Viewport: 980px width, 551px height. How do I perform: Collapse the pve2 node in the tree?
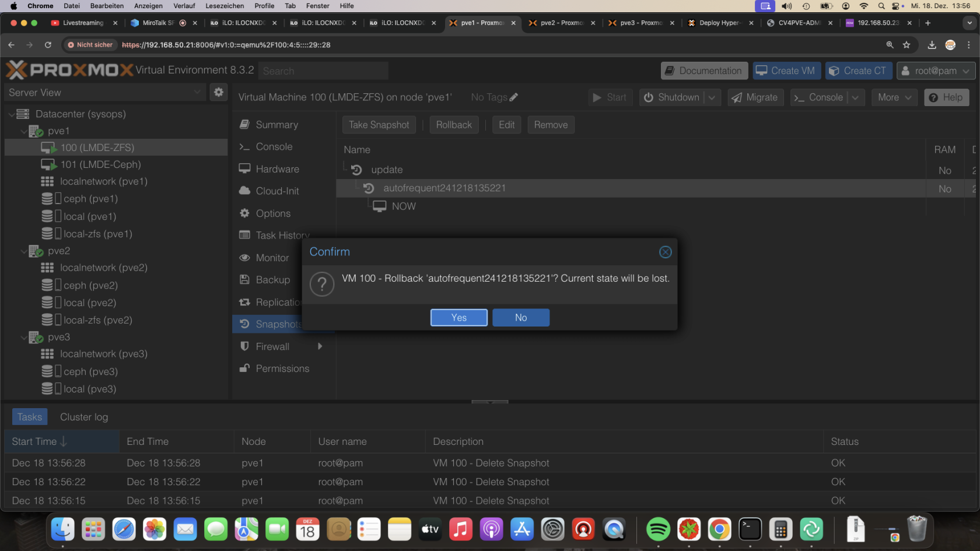[x=24, y=251]
